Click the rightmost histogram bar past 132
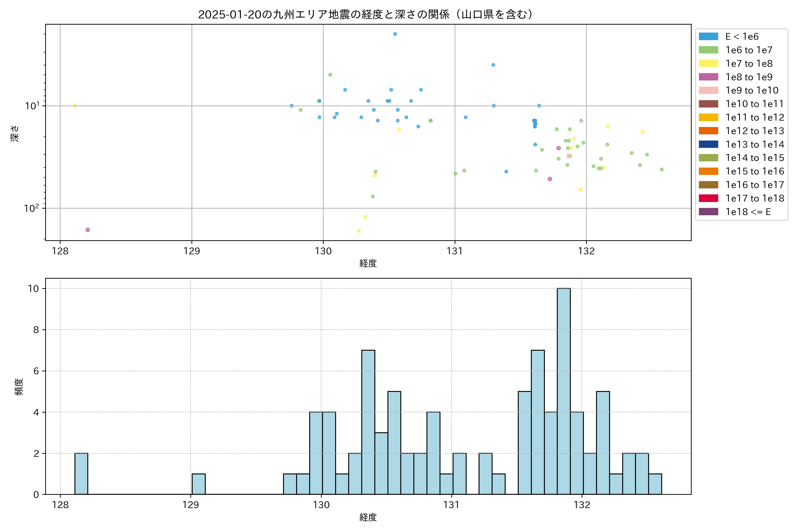Screen dimensions: 798x532 (655, 484)
